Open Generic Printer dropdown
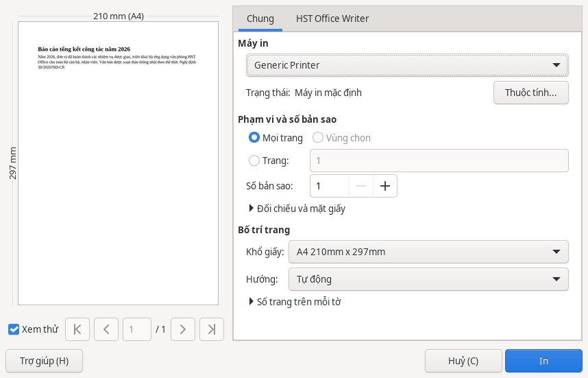 (407, 65)
